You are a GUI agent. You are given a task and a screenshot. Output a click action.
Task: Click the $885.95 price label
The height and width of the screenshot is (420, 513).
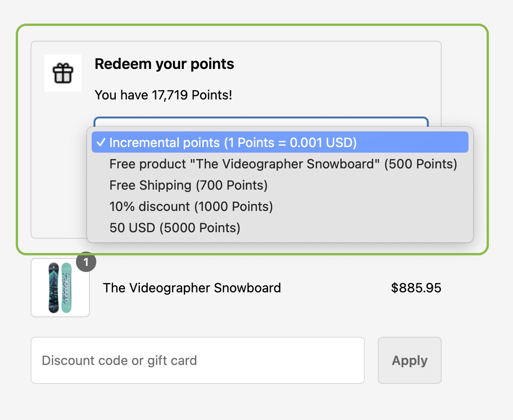pos(416,288)
